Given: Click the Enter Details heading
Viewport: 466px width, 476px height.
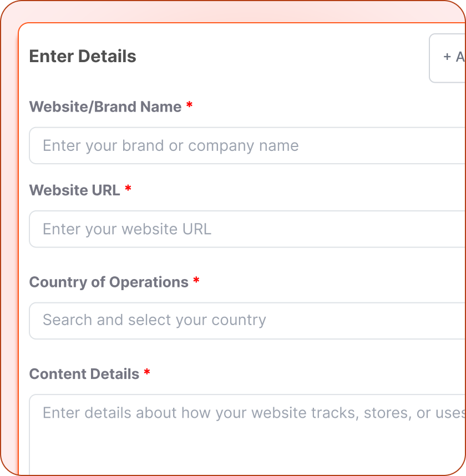Looking at the screenshot, I should [x=82, y=56].
